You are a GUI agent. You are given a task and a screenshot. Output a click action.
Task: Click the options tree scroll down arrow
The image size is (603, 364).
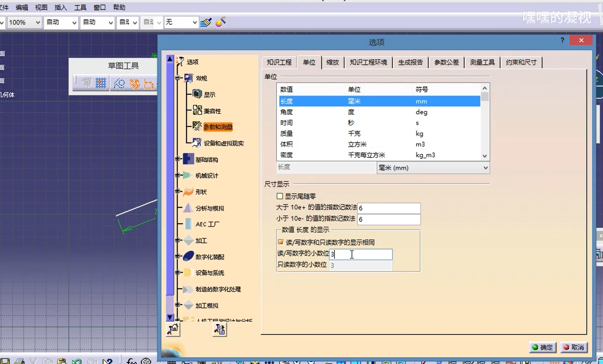pos(170,317)
